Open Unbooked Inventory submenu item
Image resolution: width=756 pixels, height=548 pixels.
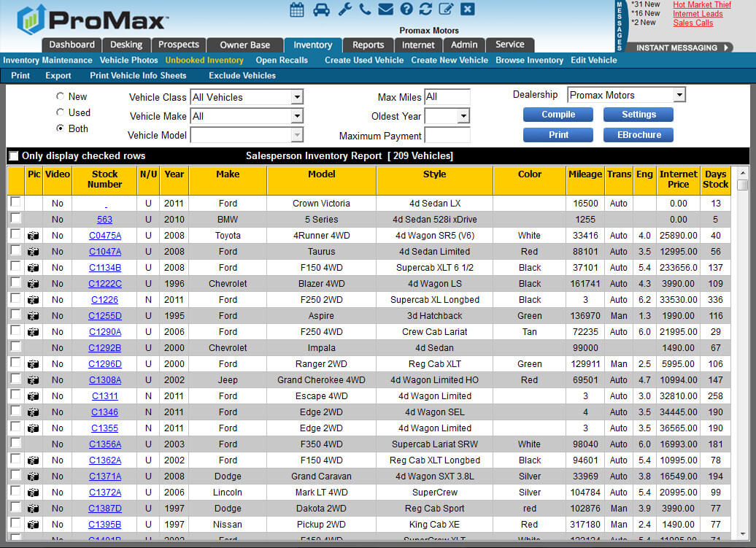click(x=204, y=61)
